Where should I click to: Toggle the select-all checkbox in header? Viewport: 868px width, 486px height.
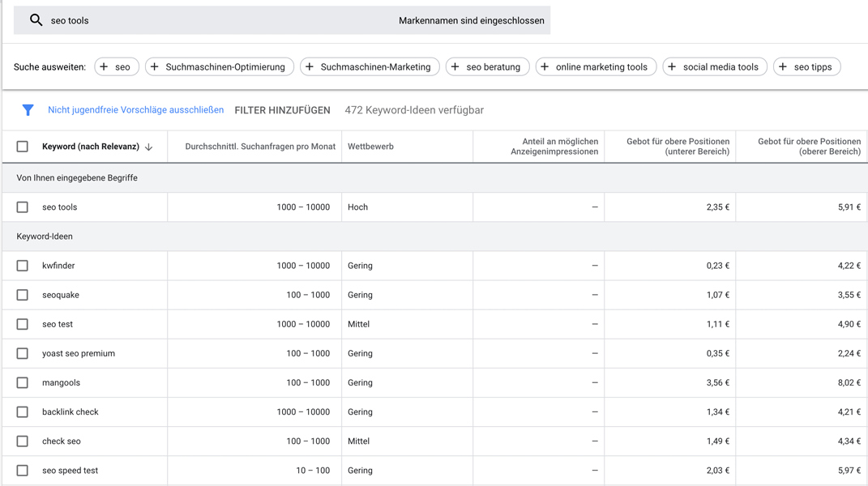click(22, 147)
